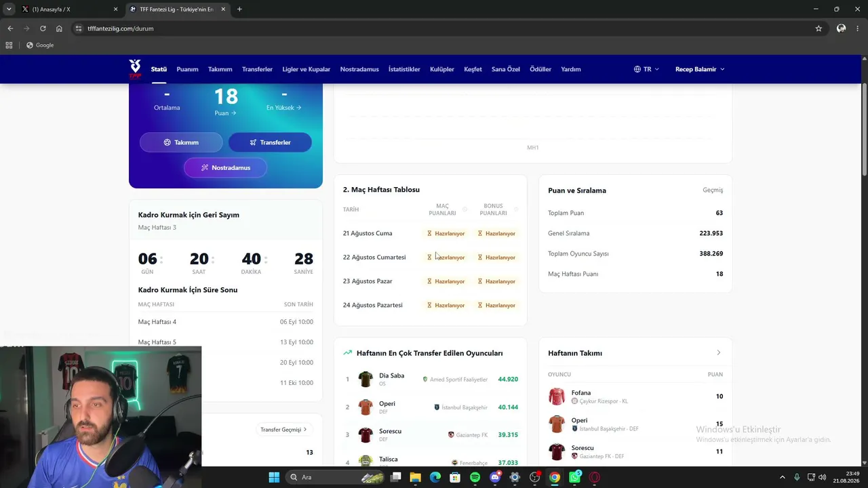Open a new browser tab
Viewport: 868px width, 488px height.
[x=239, y=9]
